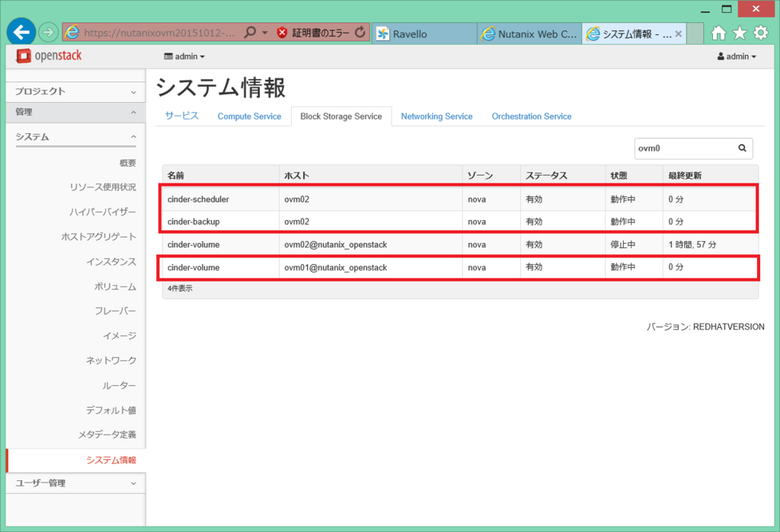Click the cinder-backup name cell
Screen dimensions: 780x532
[220, 221]
